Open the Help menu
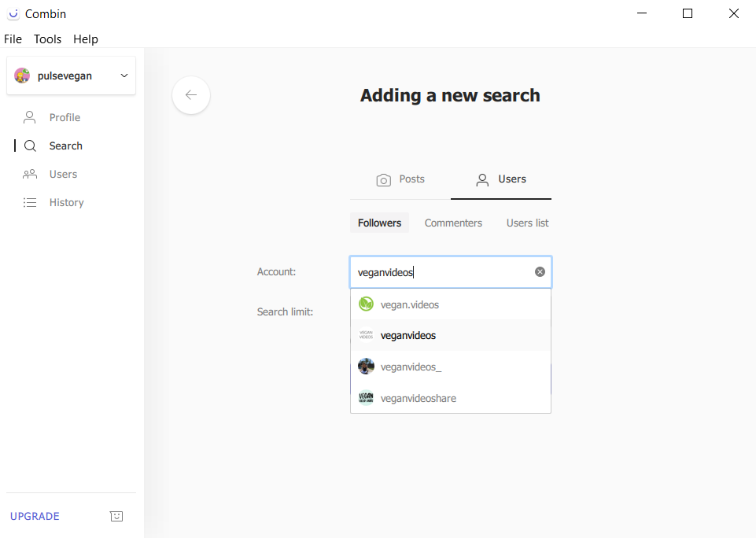The height and width of the screenshot is (538, 756). tap(85, 39)
